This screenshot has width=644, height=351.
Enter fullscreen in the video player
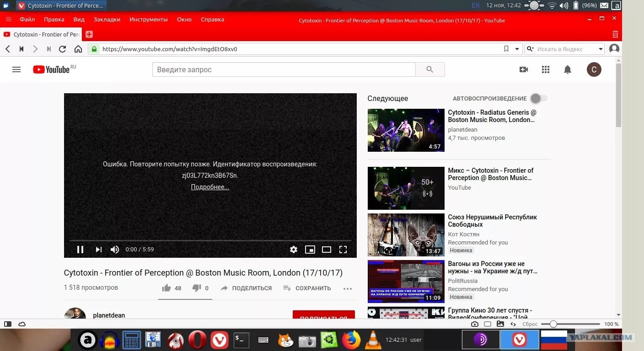[x=343, y=250]
